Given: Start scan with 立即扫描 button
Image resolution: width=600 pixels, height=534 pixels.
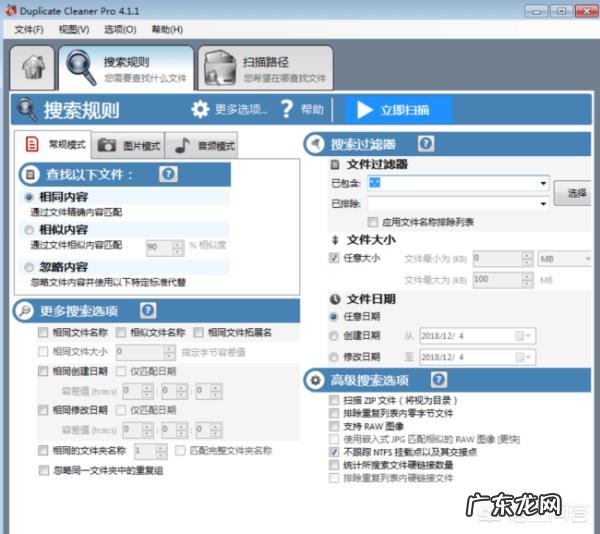Looking at the screenshot, I should pyautogui.click(x=398, y=110).
